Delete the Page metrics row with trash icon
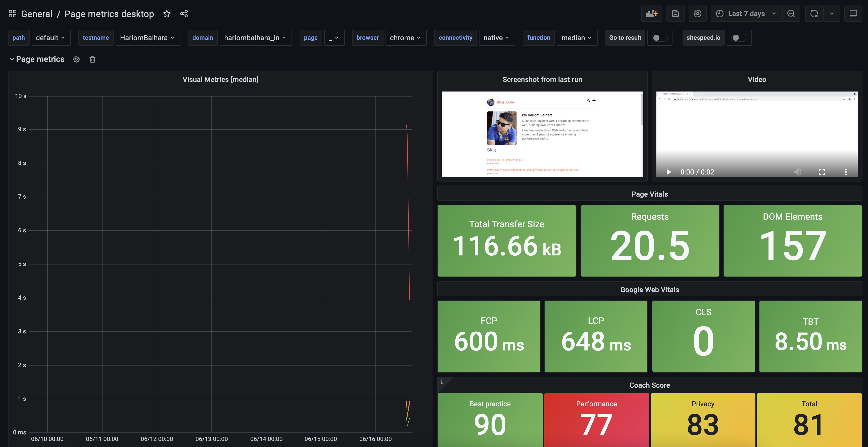 click(92, 59)
